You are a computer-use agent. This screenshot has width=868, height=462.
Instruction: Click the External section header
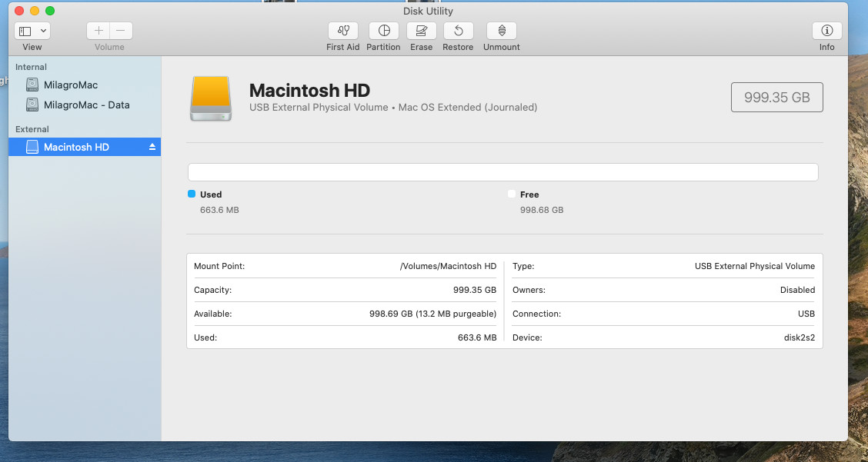pos(32,129)
